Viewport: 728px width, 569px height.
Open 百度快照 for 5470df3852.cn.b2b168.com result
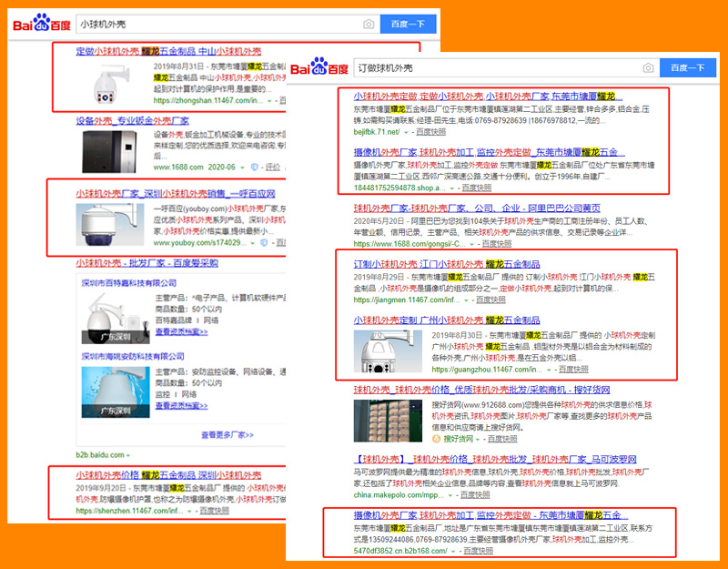[479, 551]
